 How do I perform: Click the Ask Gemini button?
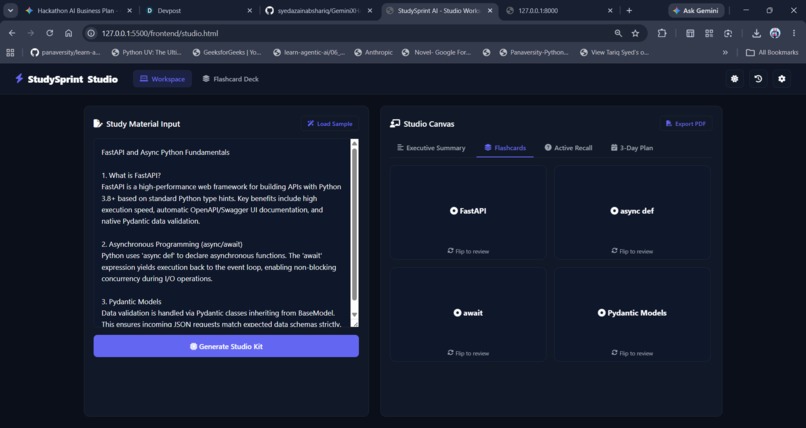[696, 10]
